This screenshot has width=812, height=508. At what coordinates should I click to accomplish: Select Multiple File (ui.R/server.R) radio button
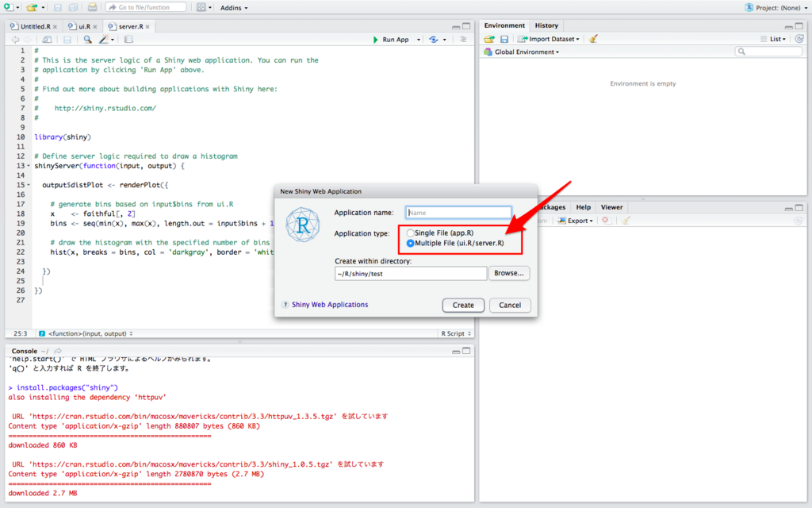click(410, 243)
